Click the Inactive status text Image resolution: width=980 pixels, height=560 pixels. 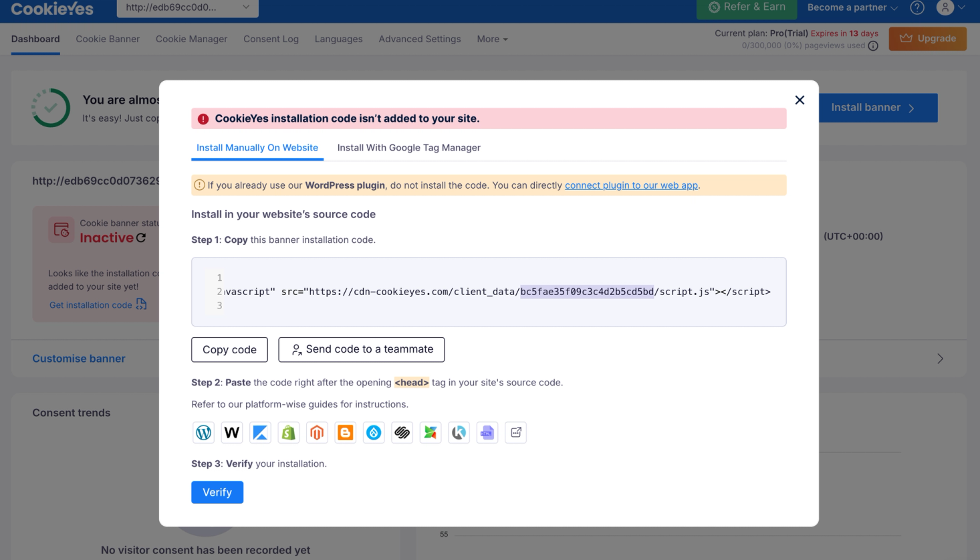point(106,238)
